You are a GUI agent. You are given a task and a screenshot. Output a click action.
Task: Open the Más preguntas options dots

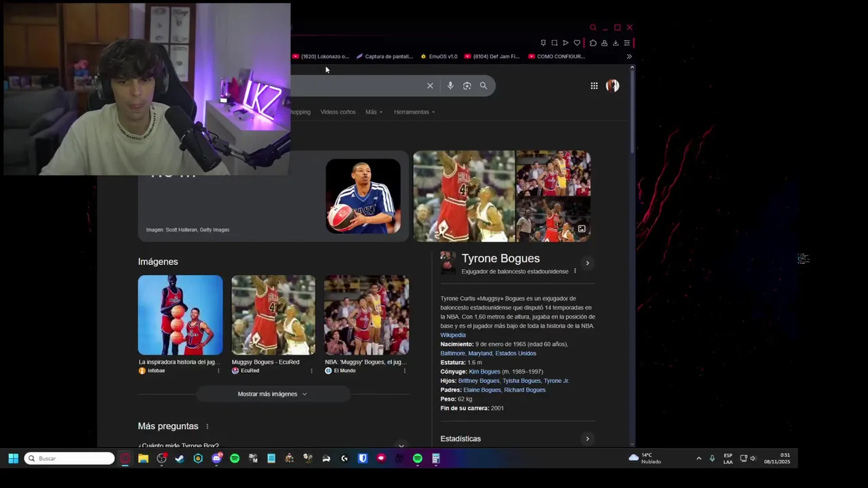(208, 426)
